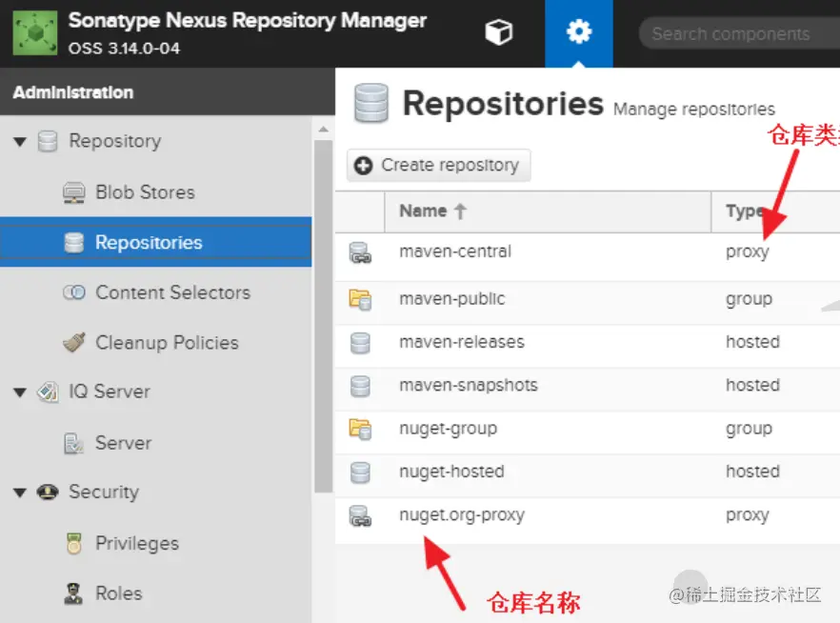Screen dimensions: 840x623
Task: Click the Content Selectors icon
Action: pyautogui.click(x=74, y=292)
